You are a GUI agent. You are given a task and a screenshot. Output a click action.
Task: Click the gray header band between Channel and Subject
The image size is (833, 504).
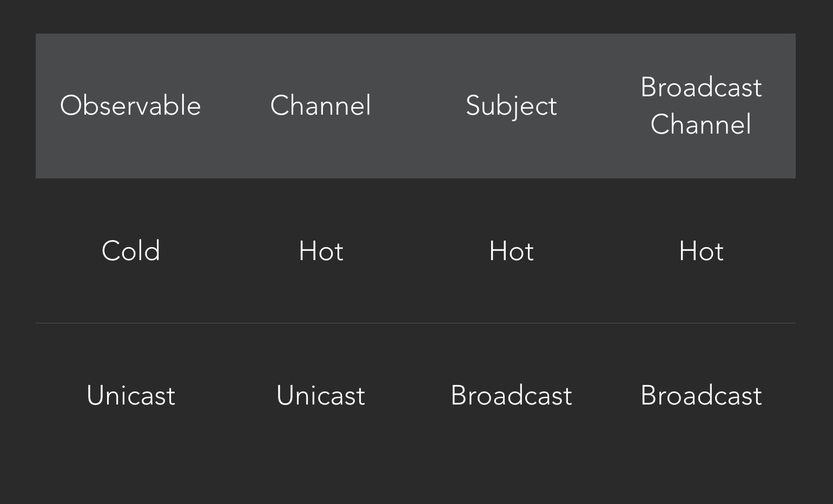pos(418,105)
